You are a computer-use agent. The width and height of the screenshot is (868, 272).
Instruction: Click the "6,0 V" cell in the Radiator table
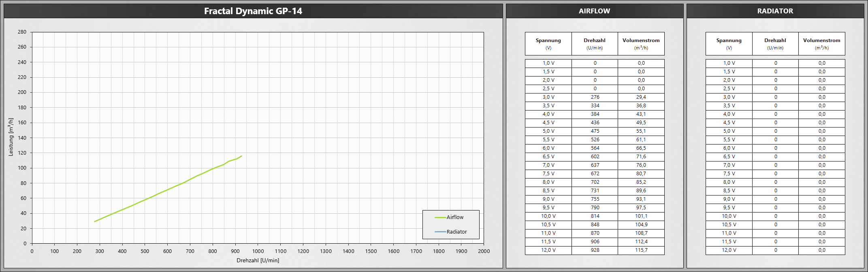[x=729, y=148]
